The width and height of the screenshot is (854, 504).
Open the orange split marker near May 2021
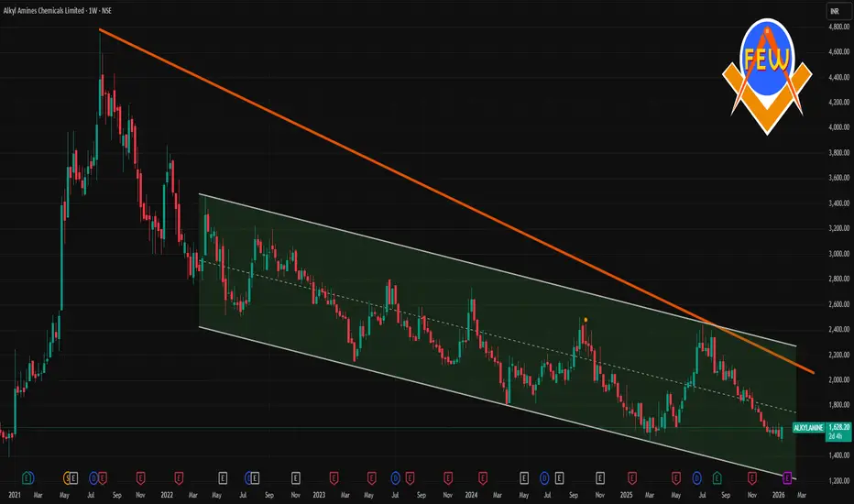pyautogui.click(x=68, y=477)
